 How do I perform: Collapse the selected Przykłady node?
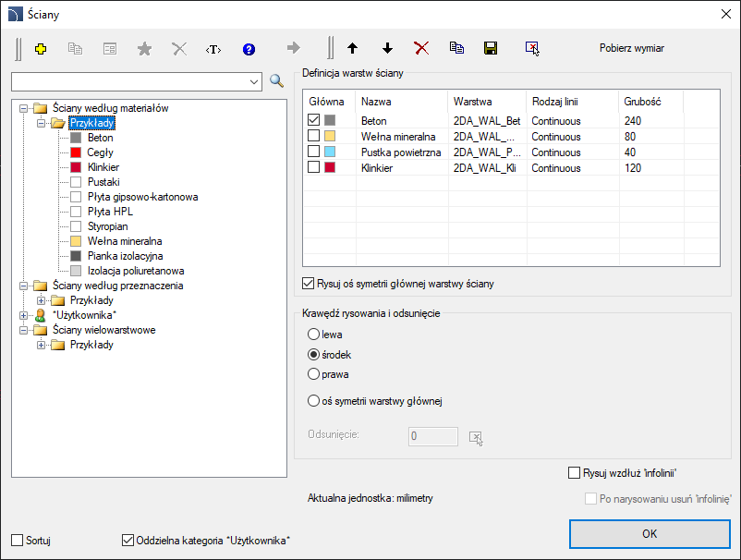pyautogui.click(x=41, y=123)
